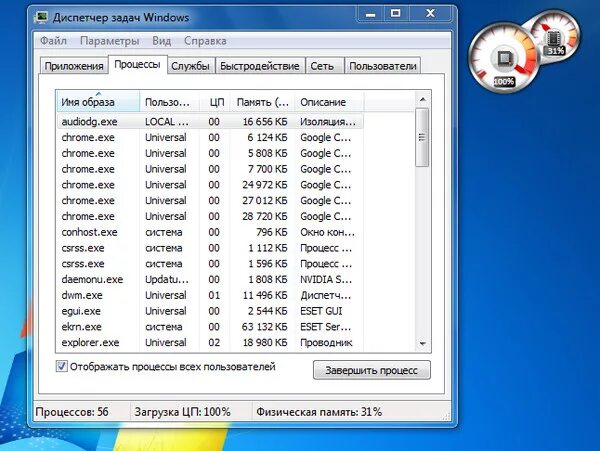Sort by the Пользо... column header
This screenshot has width=600, height=451.
click(170, 102)
